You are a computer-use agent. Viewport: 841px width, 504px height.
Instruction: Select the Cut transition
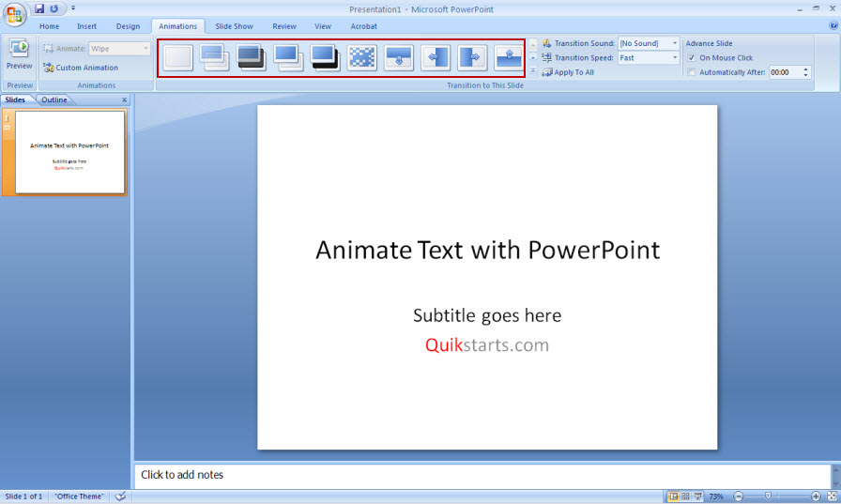pyautogui.click(x=288, y=58)
